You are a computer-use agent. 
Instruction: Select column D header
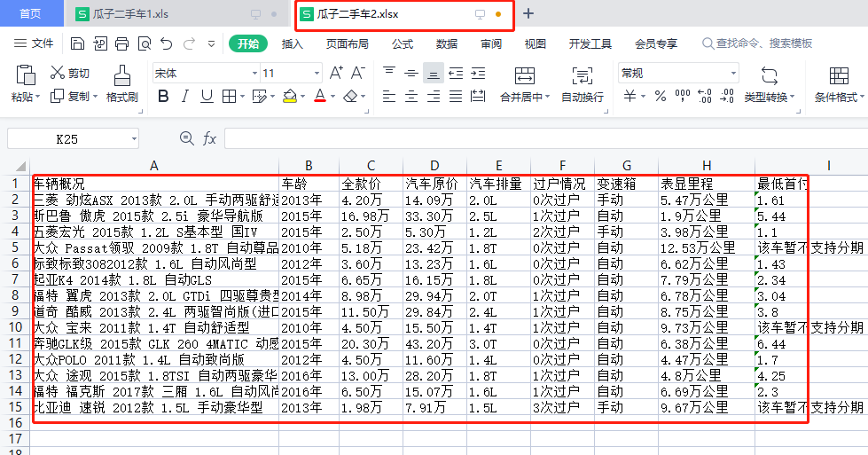[x=434, y=166]
